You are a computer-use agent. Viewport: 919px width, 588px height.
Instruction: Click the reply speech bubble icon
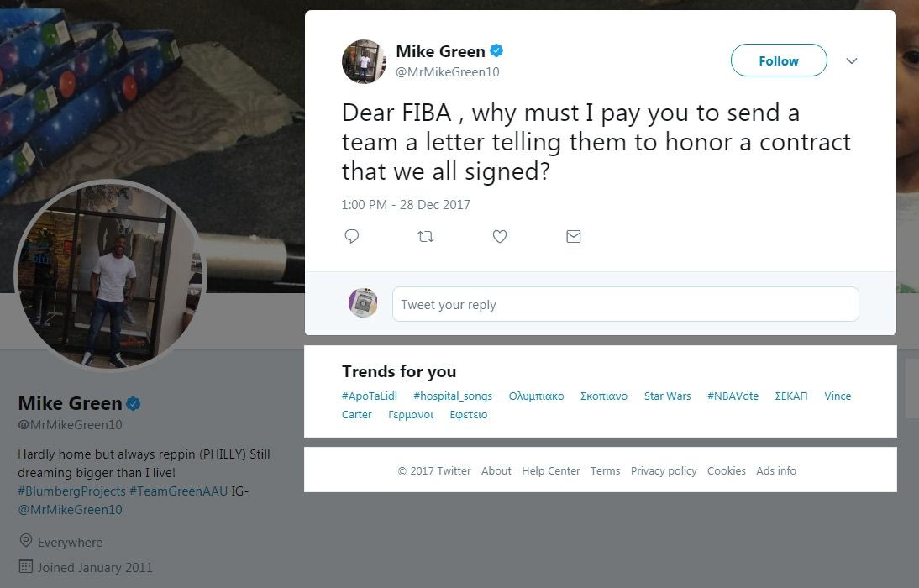(352, 236)
